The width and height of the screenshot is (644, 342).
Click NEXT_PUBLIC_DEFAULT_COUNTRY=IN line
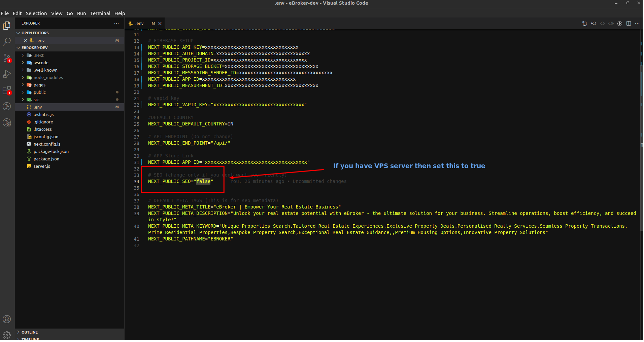pos(191,124)
